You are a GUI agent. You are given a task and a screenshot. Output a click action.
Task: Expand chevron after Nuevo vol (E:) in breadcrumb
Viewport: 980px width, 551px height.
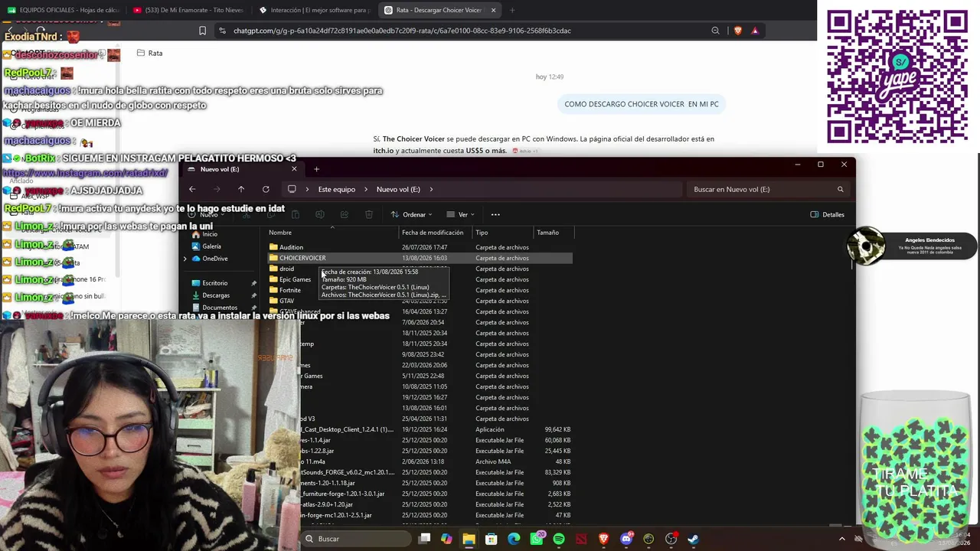(x=431, y=189)
